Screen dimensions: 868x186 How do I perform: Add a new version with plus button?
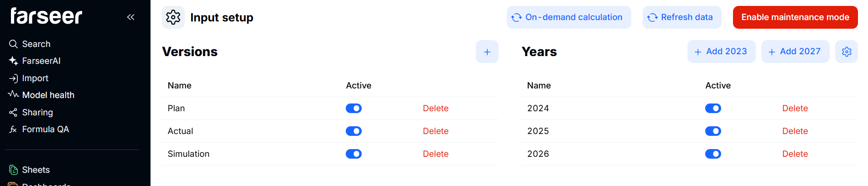tap(487, 52)
